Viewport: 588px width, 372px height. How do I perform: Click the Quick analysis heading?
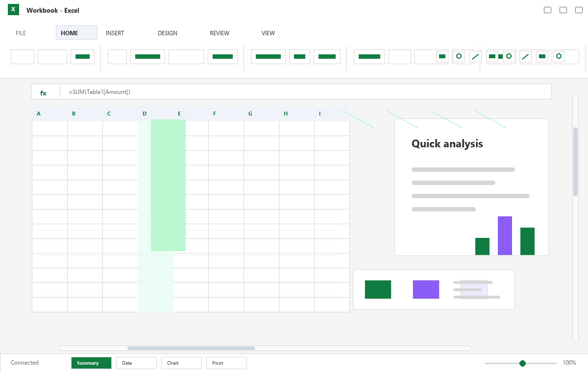point(447,143)
